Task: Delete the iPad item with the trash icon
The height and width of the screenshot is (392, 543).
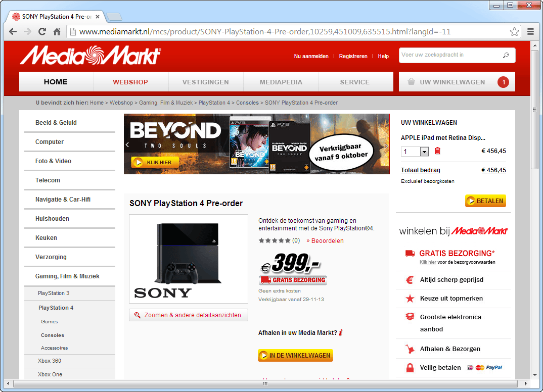Action: 437,151
